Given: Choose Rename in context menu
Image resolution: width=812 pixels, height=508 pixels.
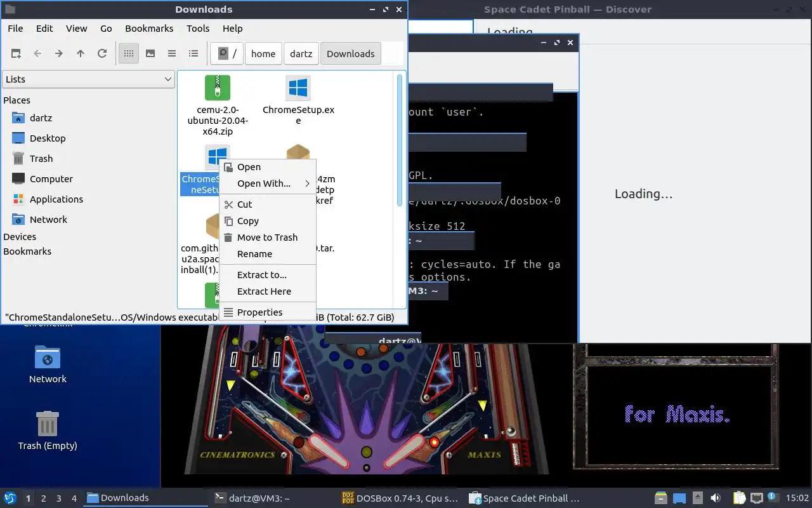Looking at the screenshot, I should click(x=267, y=254).
